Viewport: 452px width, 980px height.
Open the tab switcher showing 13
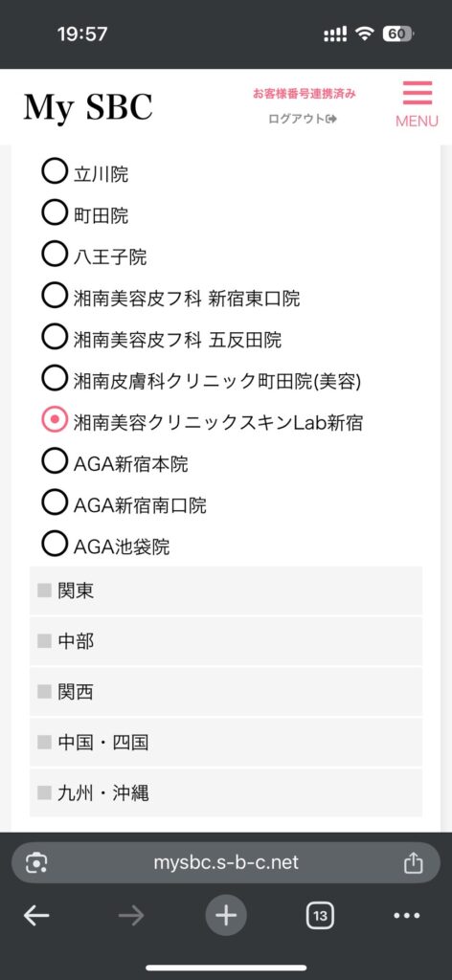pos(320,916)
